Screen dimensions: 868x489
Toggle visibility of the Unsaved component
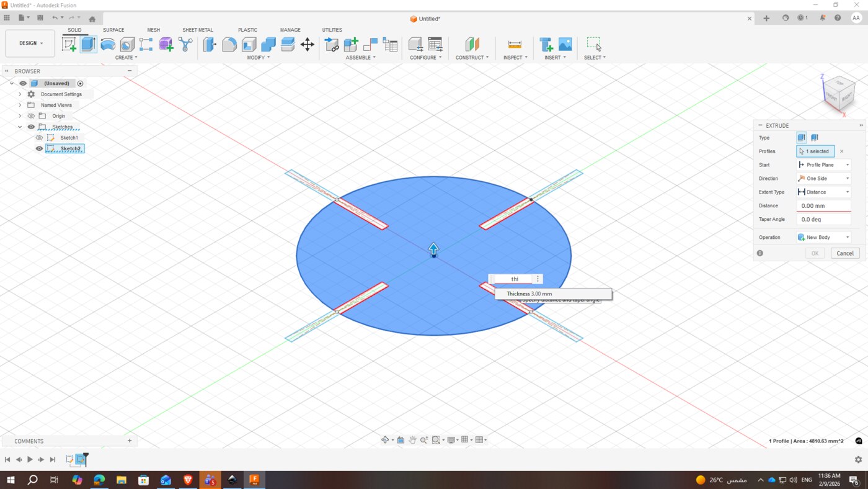[23, 83]
